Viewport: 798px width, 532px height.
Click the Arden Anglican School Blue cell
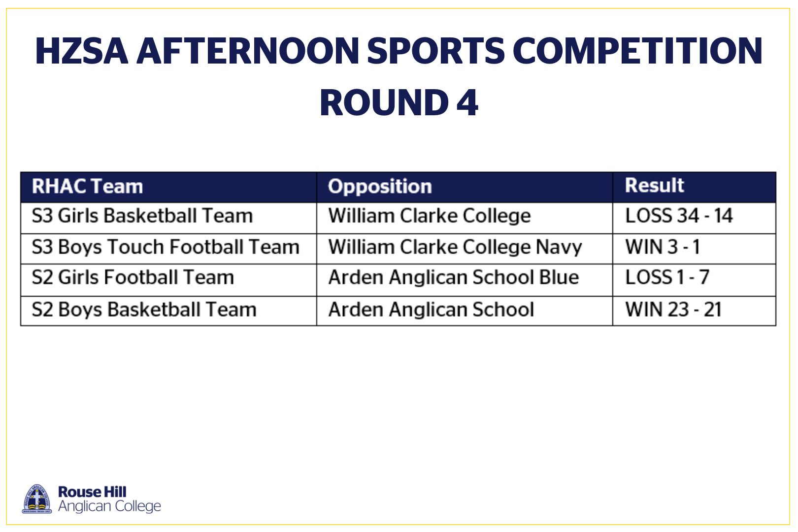pyautogui.click(x=465, y=280)
